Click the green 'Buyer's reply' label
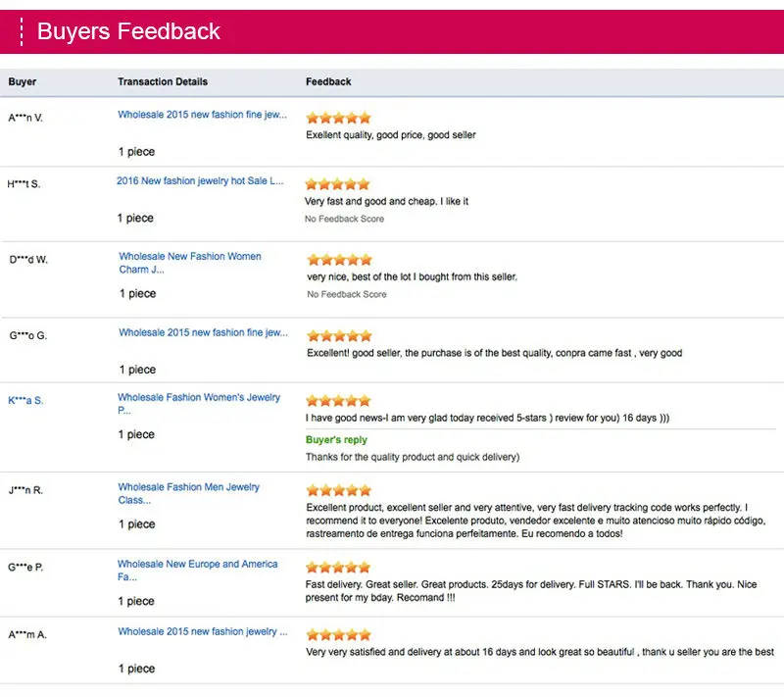 [x=336, y=440]
